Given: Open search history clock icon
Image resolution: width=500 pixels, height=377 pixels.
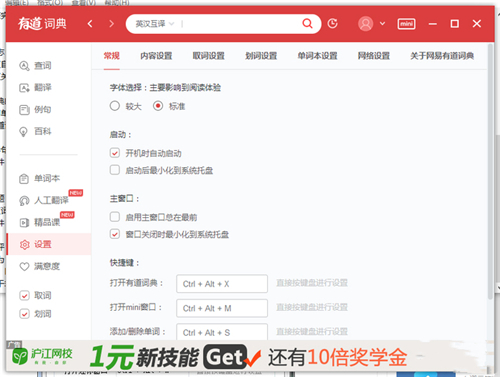Looking at the screenshot, I should tap(332, 23).
